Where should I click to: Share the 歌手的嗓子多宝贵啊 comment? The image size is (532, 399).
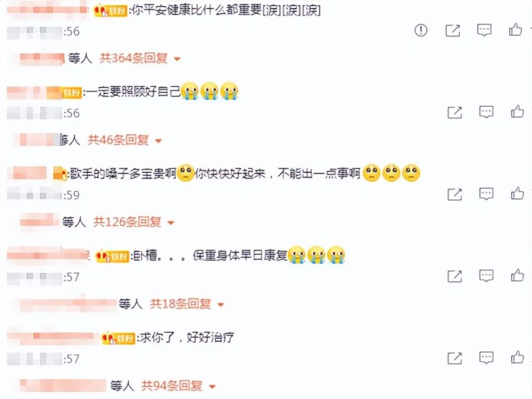(455, 194)
